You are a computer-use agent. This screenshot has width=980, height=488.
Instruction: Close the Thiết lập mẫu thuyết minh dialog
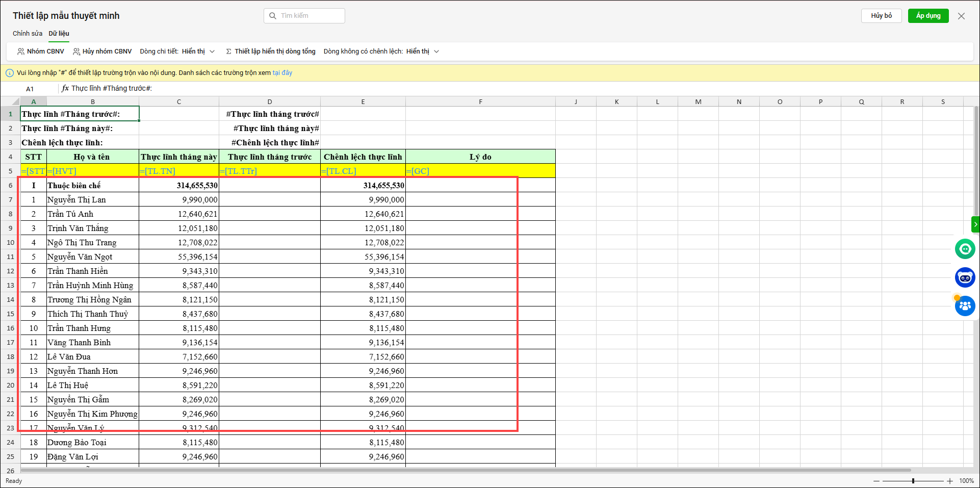click(961, 16)
